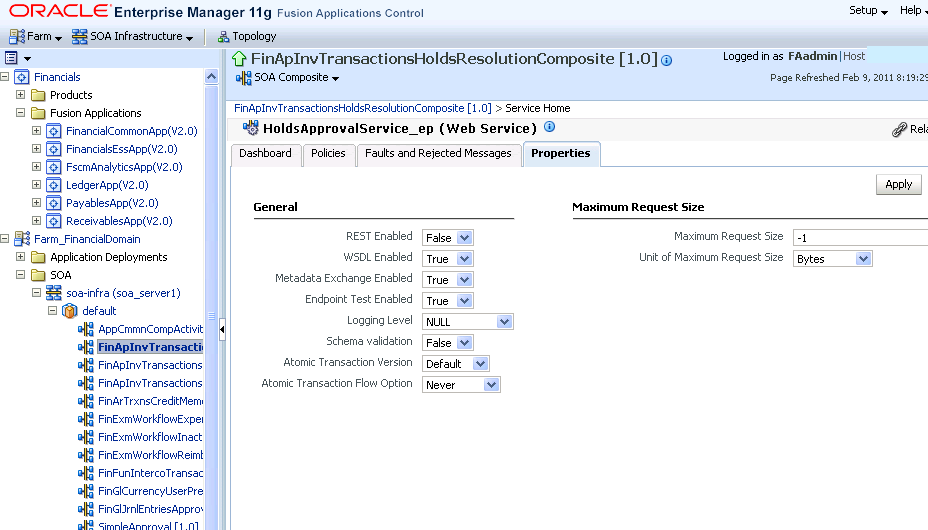Click the information icon beside composite title
The image size is (928, 530).
pos(666,60)
